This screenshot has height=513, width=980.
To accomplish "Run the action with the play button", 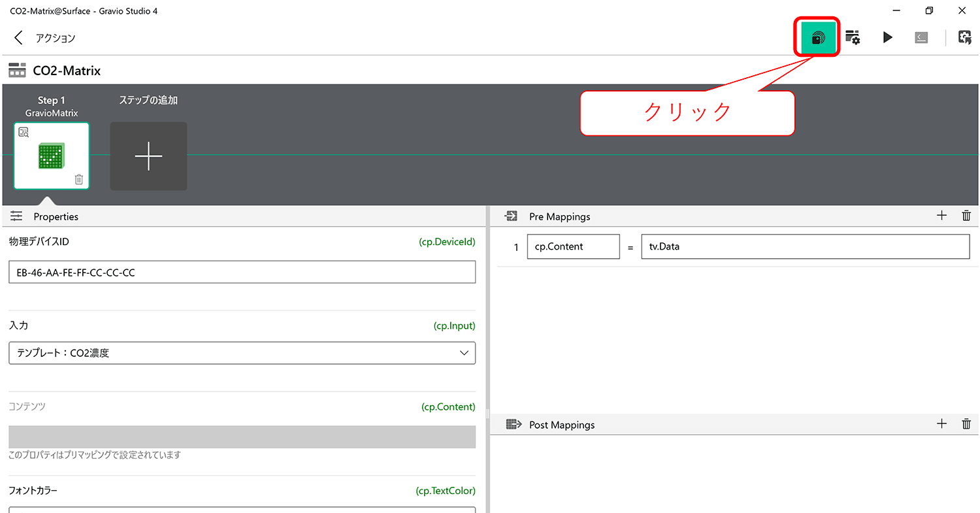I will point(887,37).
